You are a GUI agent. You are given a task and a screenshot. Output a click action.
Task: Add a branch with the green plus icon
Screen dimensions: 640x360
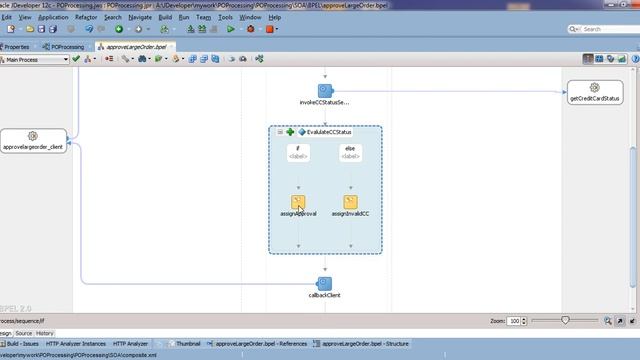tap(290, 132)
